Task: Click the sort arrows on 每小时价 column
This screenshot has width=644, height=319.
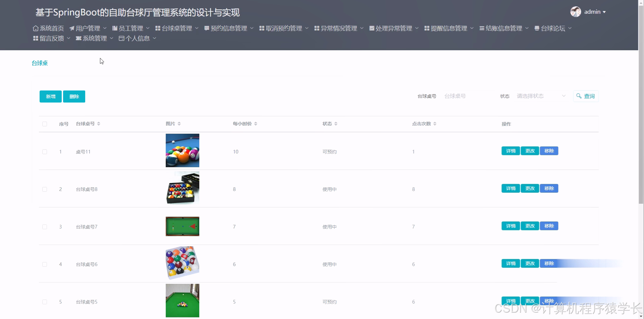Action: coord(255,124)
